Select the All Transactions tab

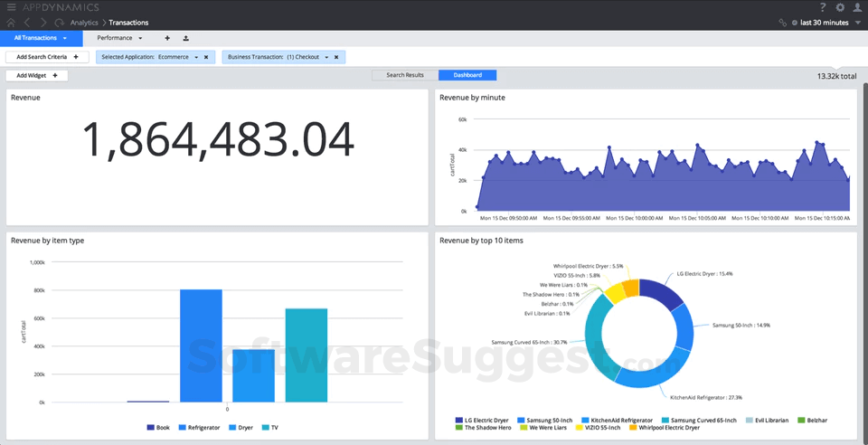point(42,38)
